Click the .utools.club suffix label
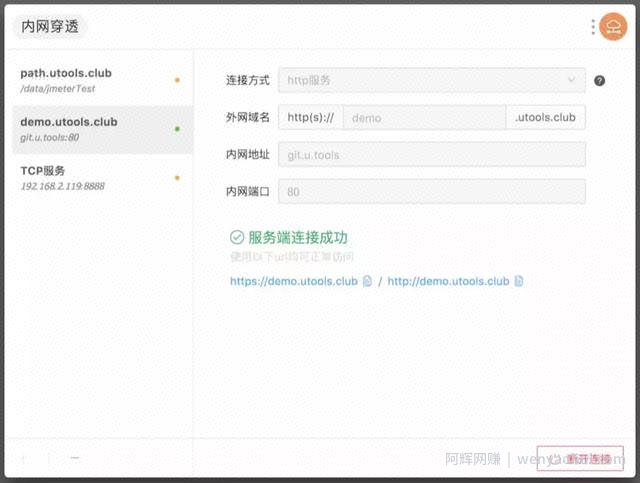640x483 pixels. point(546,118)
